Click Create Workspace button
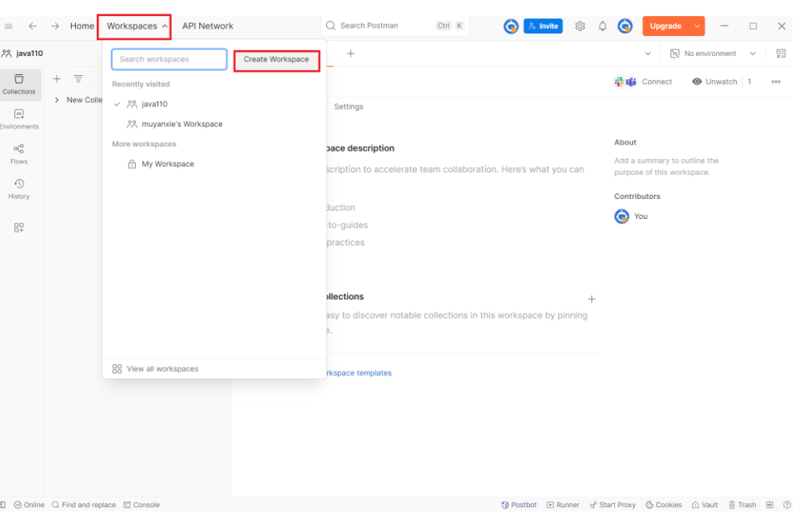The width and height of the screenshot is (812, 512). coord(277,61)
